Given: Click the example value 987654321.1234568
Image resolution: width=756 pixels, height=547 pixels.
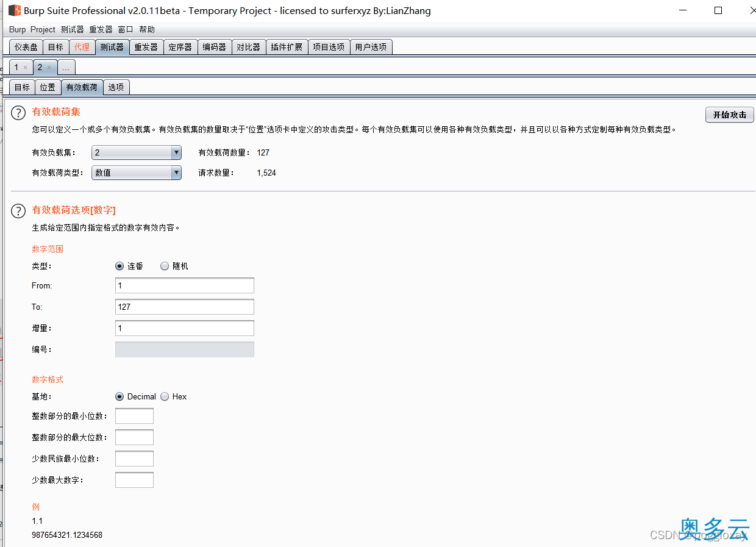Looking at the screenshot, I should [x=67, y=535].
